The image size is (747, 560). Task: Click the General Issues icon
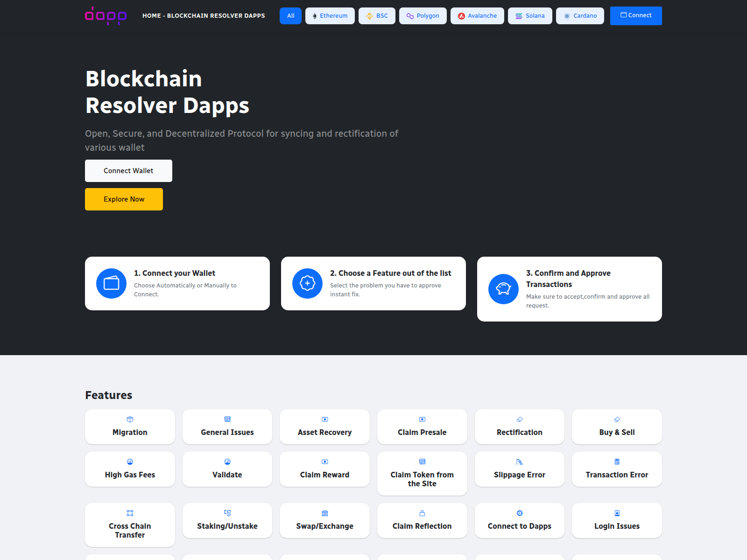tap(227, 419)
